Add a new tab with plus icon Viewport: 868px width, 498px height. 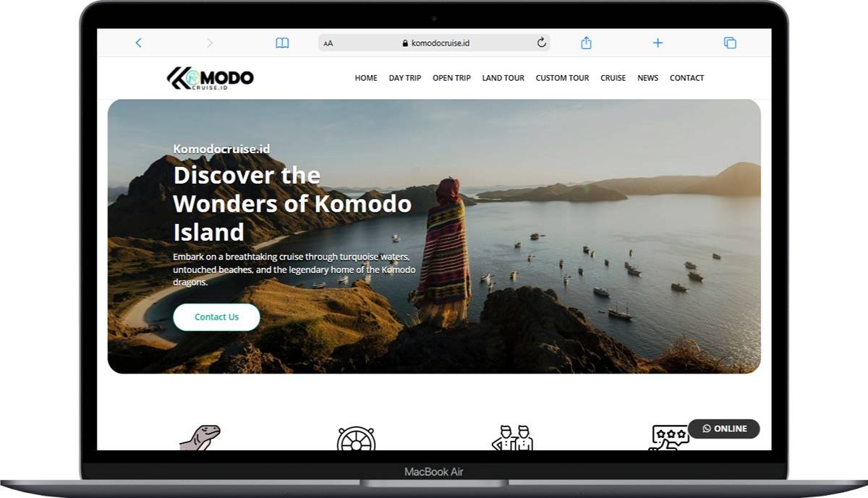coord(658,43)
